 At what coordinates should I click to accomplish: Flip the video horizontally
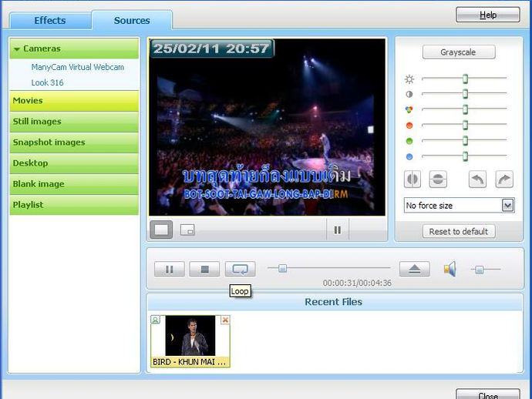[412, 179]
